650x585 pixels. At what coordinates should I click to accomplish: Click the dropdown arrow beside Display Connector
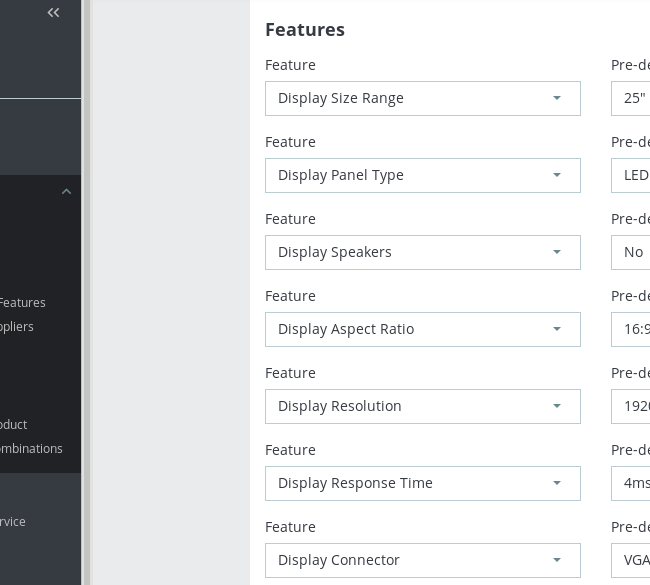pyautogui.click(x=557, y=560)
